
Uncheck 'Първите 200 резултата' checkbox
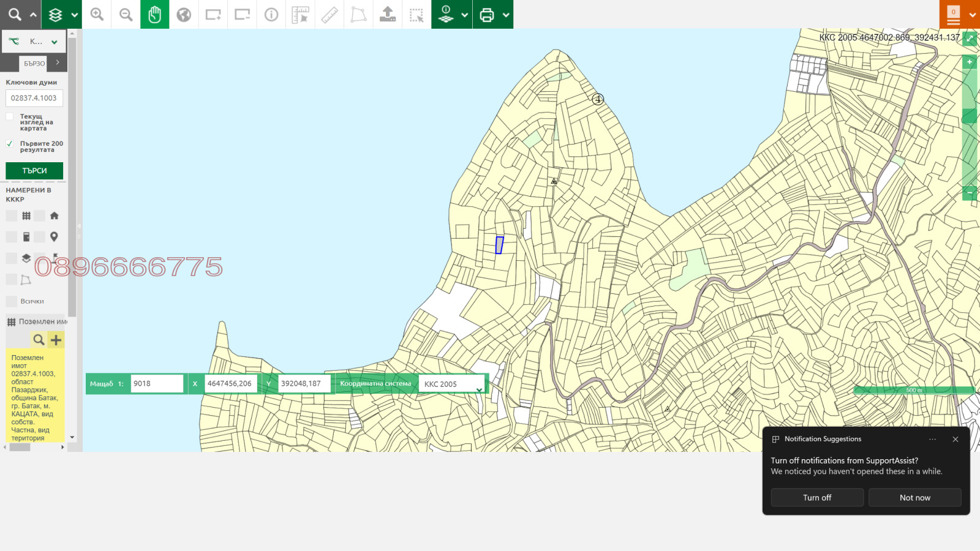coord(10,144)
